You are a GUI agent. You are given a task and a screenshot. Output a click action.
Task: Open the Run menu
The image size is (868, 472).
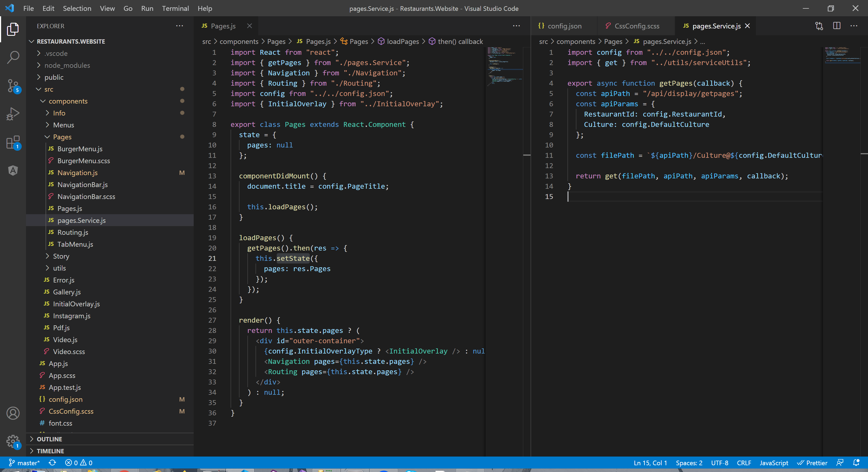coord(147,8)
